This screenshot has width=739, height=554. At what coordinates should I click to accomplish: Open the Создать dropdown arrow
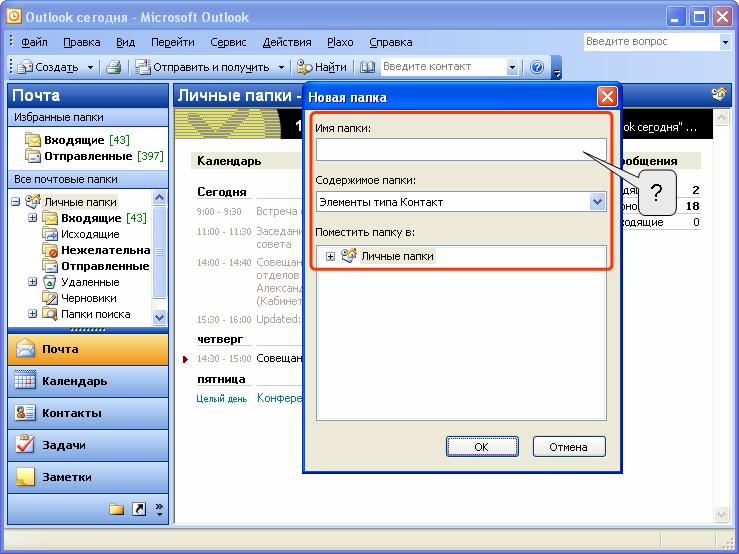coord(90,68)
